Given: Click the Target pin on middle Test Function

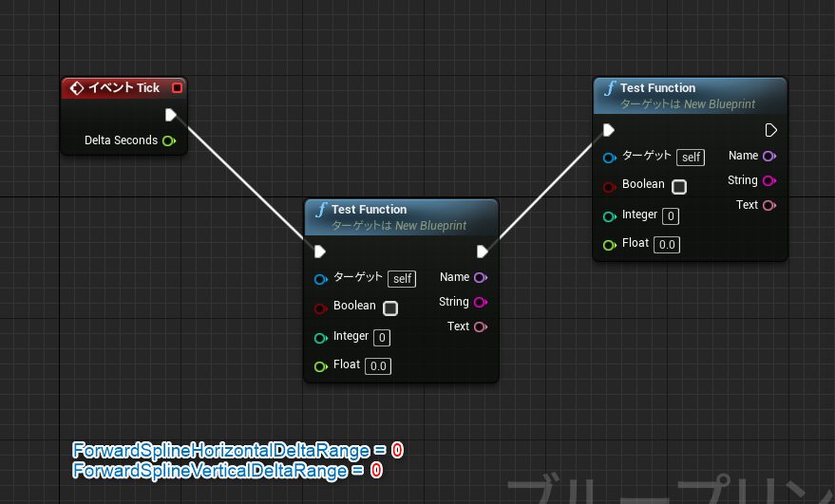Looking at the screenshot, I should click(x=320, y=279).
